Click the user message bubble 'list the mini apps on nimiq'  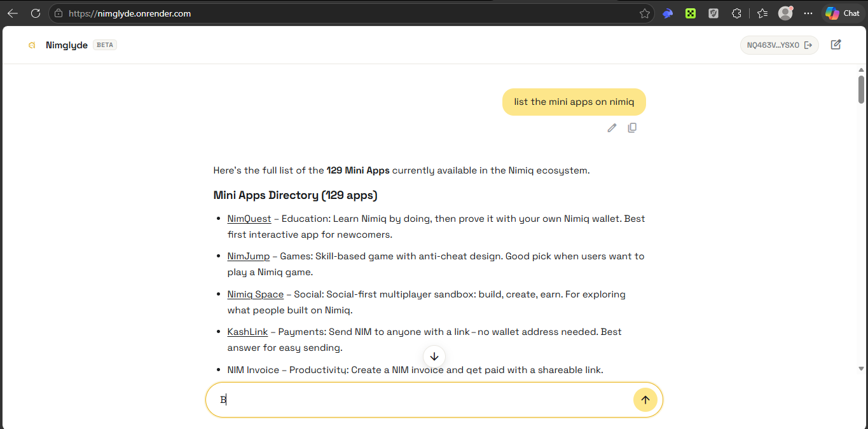coord(574,102)
